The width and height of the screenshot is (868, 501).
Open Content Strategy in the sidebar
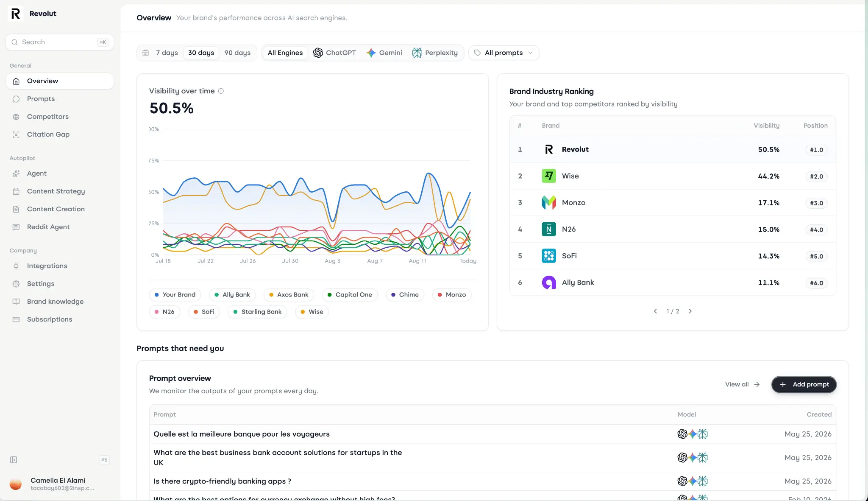click(x=60, y=191)
